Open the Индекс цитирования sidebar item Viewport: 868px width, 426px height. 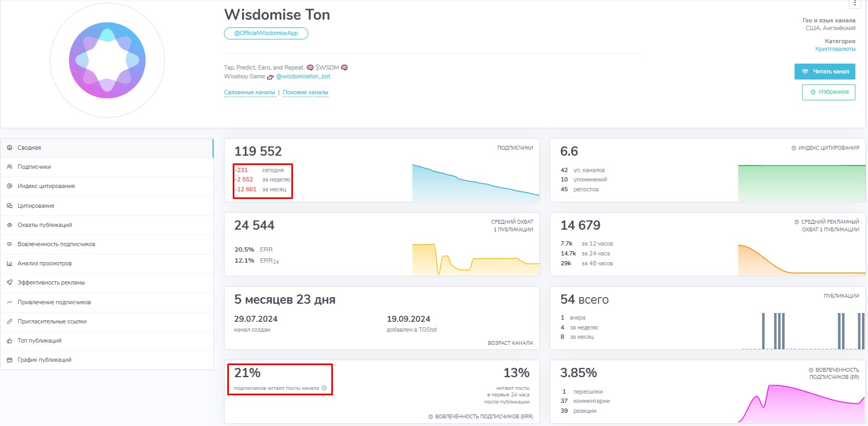pos(107,186)
